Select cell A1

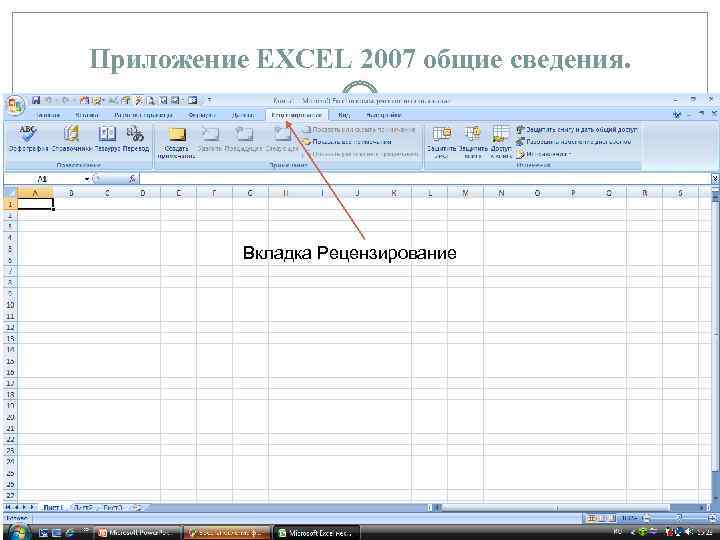pyautogui.click(x=35, y=204)
